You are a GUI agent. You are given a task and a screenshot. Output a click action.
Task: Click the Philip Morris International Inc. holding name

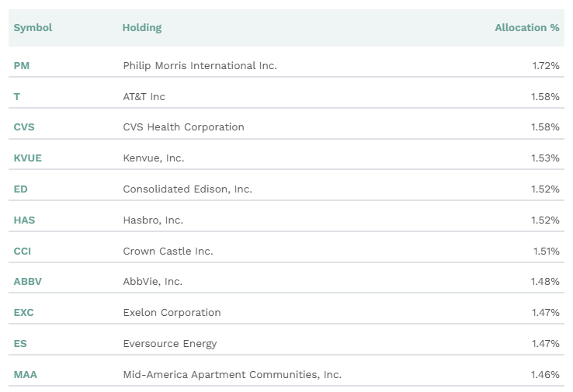pyautogui.click(x=200, y=65)
